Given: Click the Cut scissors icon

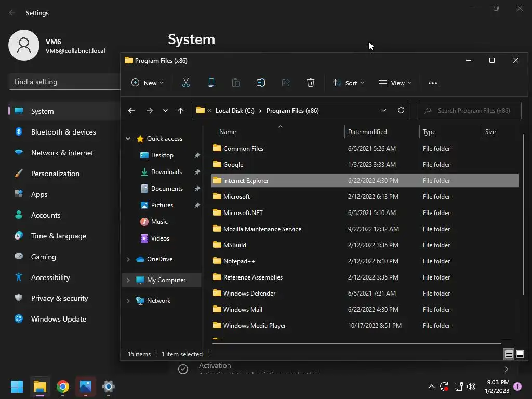Looking at the screenshot, I should coord(186,83).
